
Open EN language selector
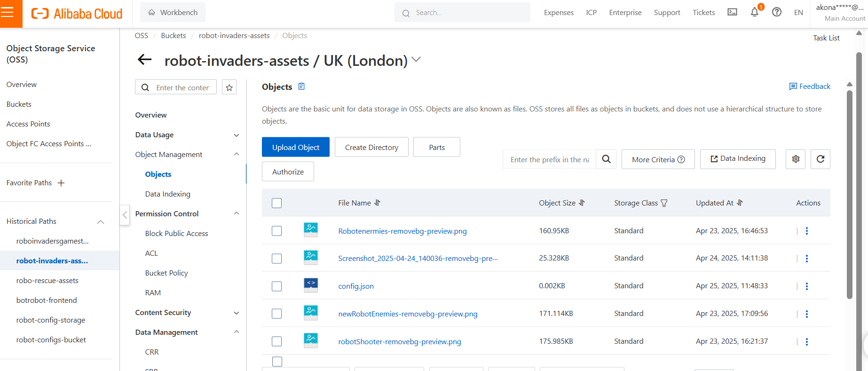[798, 13]
